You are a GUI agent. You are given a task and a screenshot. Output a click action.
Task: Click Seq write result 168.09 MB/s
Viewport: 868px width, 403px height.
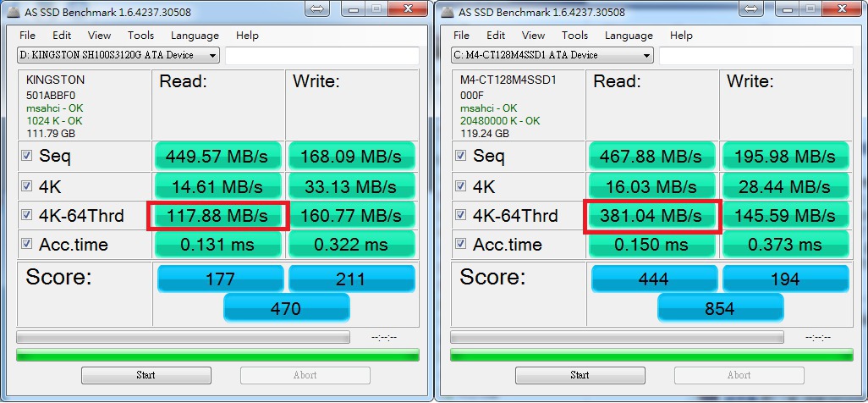point(352,157)
